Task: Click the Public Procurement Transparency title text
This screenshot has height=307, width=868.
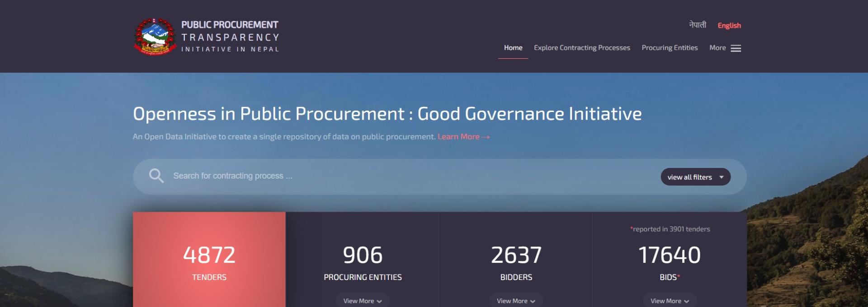Action: (x=230, y=37)
